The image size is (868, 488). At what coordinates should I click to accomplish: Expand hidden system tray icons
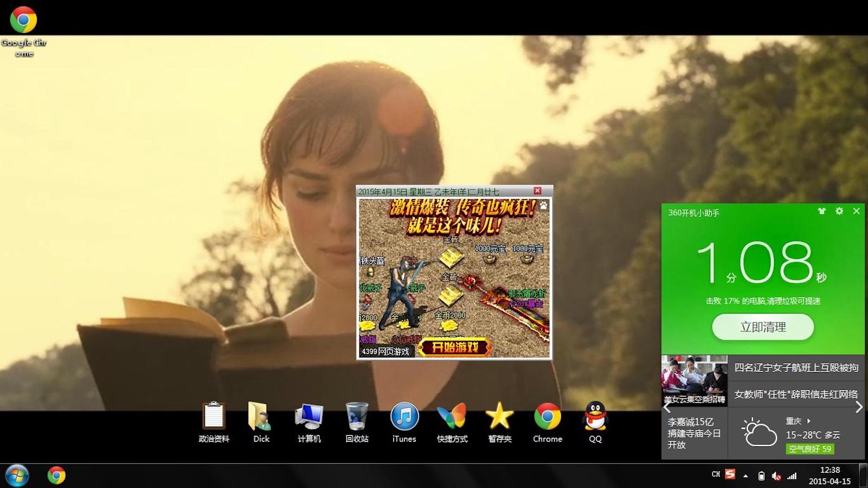(x=745, y=476)
